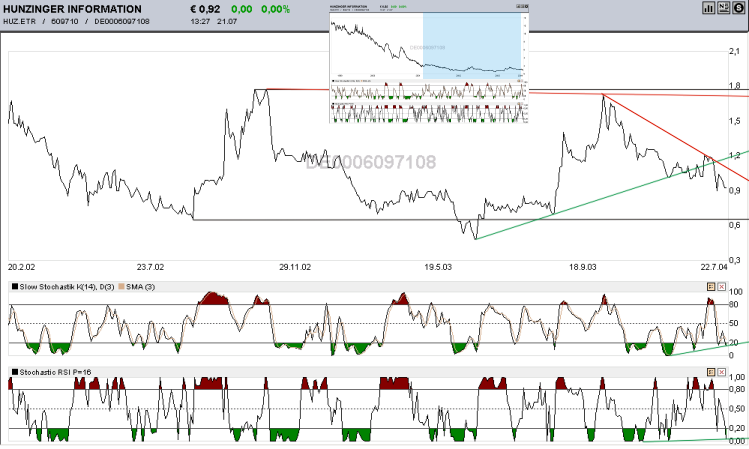Close the Slow Stochastik indicator panel

coord(721,287)
